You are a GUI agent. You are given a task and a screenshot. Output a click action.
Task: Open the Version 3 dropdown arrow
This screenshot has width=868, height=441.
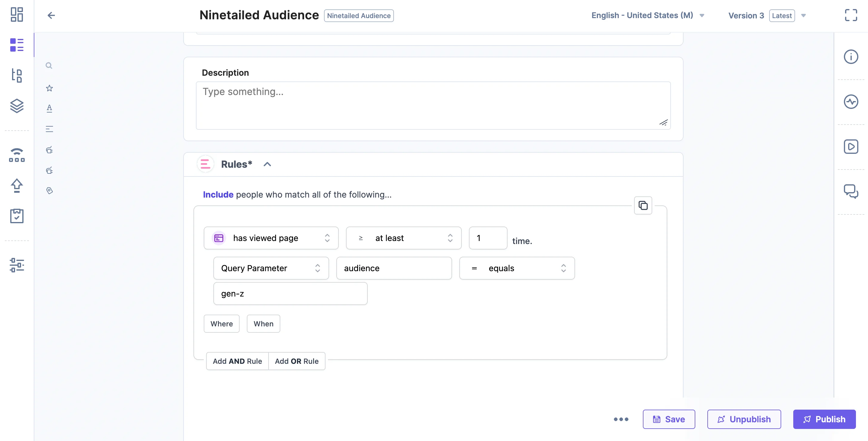point(803,15)
